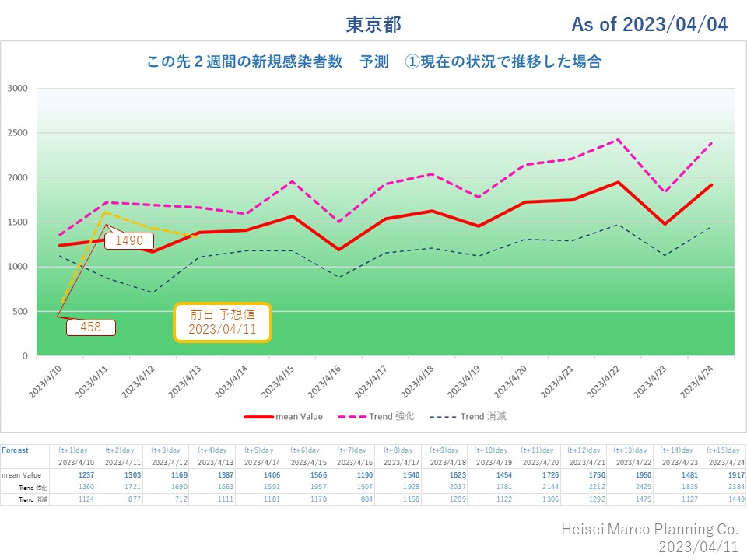Click the red mean Value legend swatch
The width and height of the screenshot is (747, 560).
pos(258,417)
